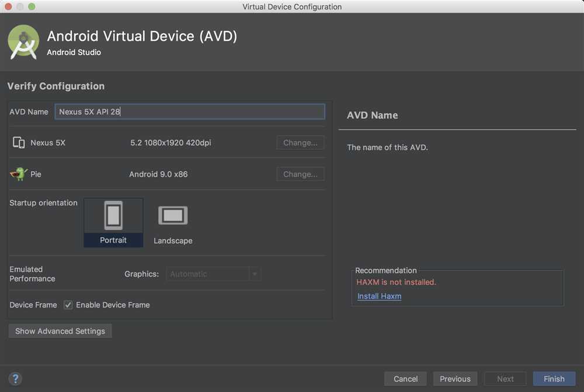Click the 'Virtual Device Configuration' window title
The height and width of the screenshot is (392, 584).
(x=292, y=6)
